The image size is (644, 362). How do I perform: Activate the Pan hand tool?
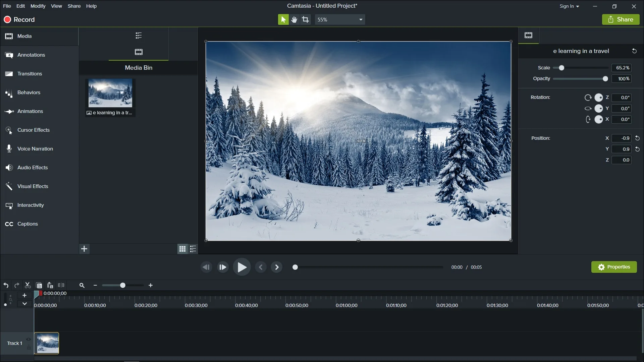pyautogui.click(x=294, y=20)
